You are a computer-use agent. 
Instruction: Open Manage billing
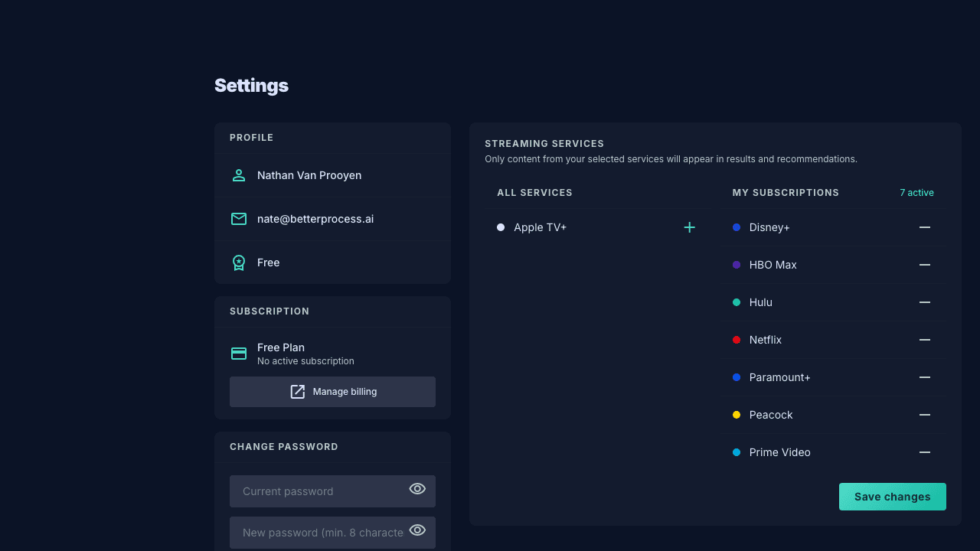pyautogui.click(x=332, y=391)
